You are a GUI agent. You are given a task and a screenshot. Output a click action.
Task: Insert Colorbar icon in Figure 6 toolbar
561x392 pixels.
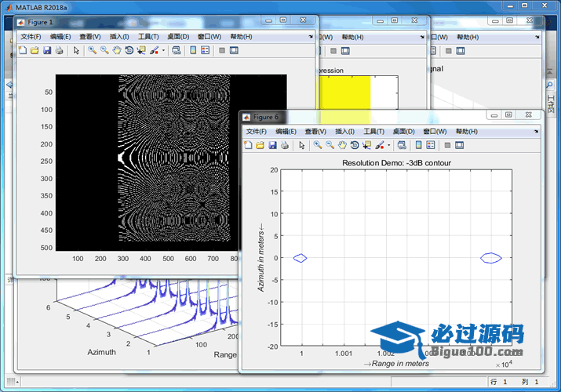419,145
